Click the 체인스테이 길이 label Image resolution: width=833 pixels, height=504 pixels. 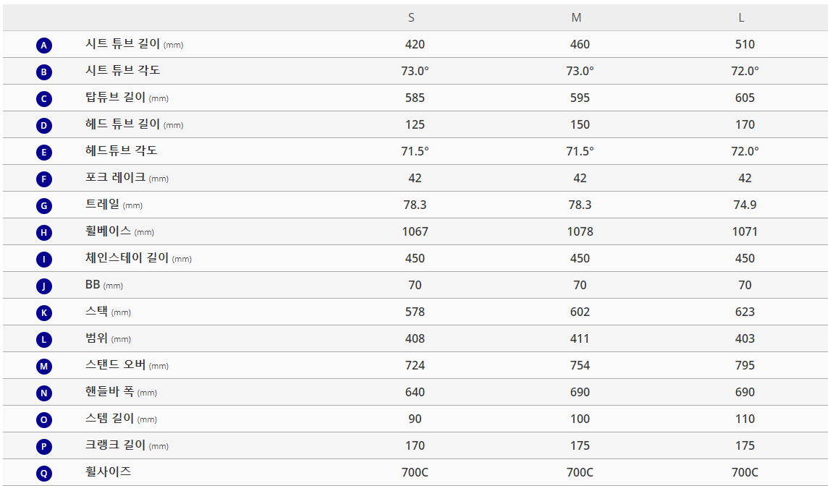point(139,258)
